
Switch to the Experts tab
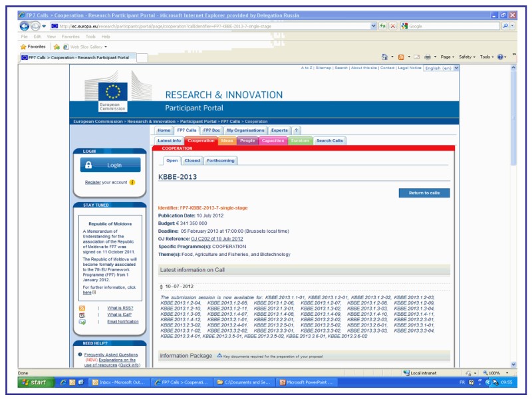[279, 130]
